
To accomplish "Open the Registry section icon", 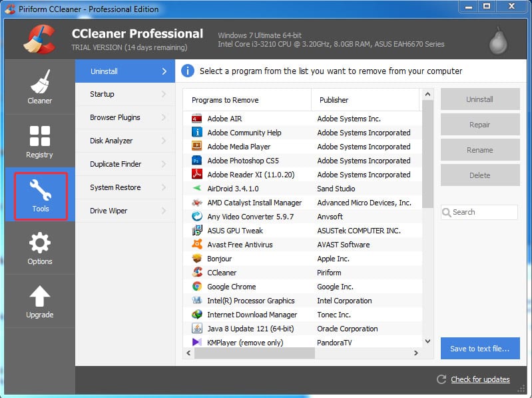I will [40, 137].
